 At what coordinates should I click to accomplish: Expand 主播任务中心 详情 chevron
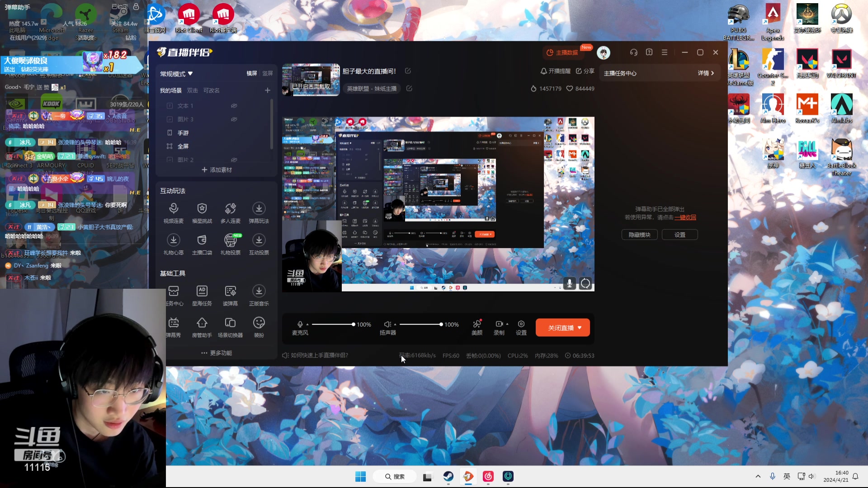[712, 73]
